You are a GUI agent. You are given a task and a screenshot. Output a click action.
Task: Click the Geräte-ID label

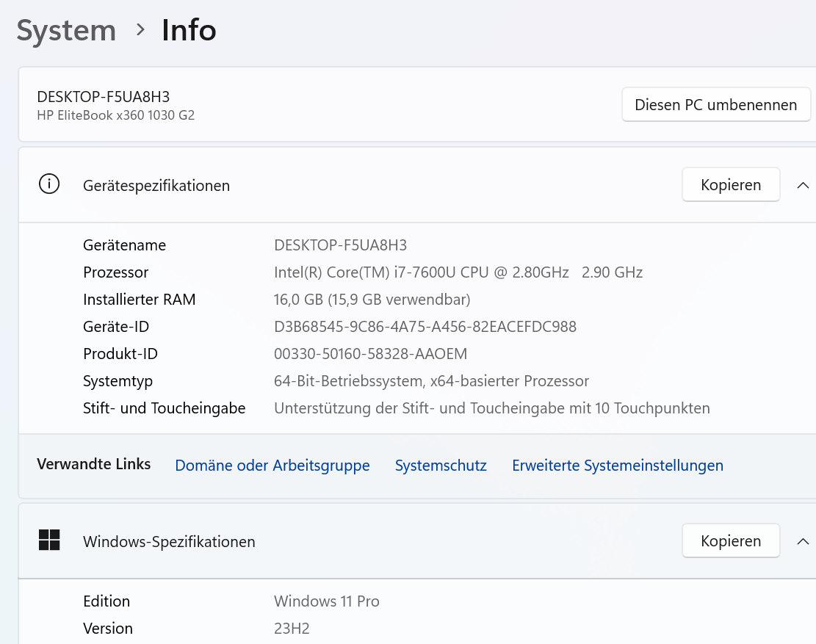(x=116, y=327)
